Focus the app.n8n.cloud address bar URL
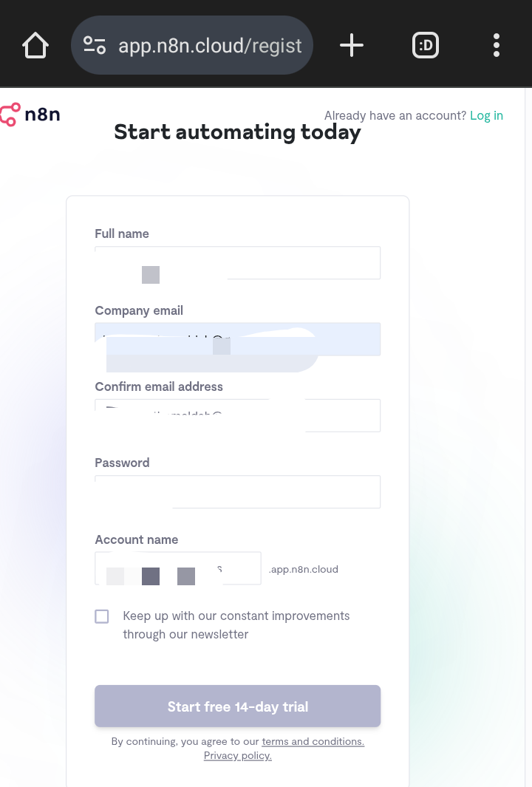Screen dimensions: 532x787 pos(210,46)
